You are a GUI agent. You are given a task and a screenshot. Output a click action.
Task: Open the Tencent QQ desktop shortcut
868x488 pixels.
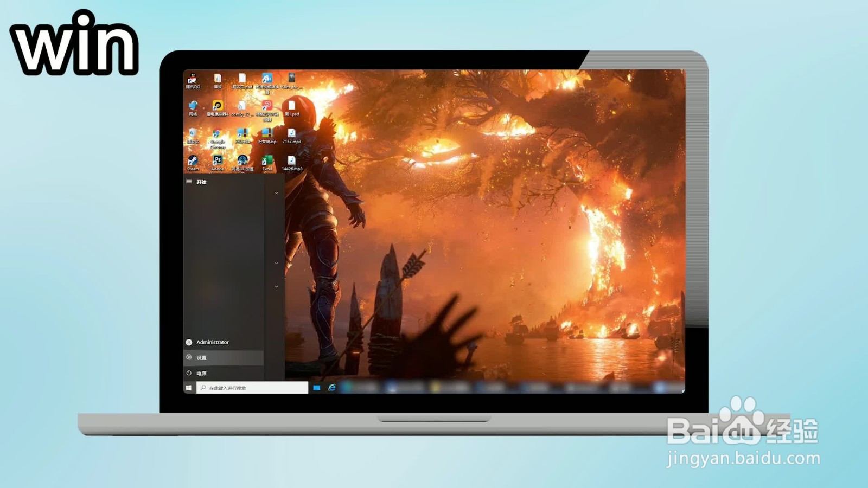coord(193,81)
